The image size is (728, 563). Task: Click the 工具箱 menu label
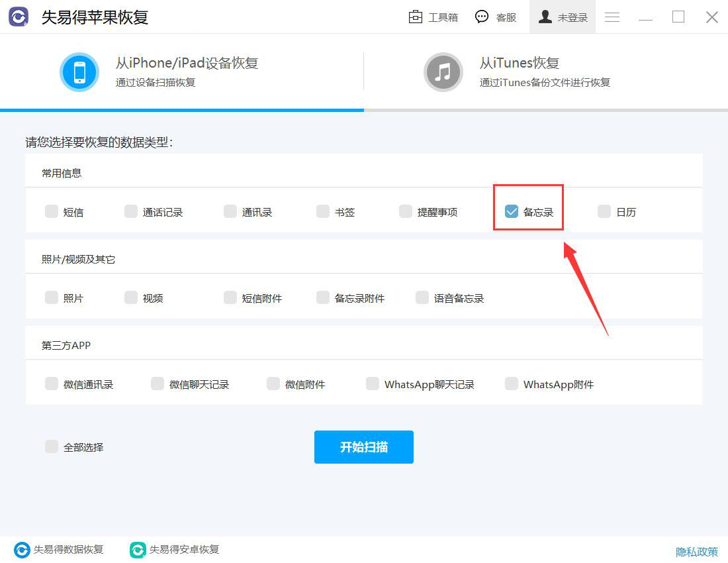[x=443, y=18]
